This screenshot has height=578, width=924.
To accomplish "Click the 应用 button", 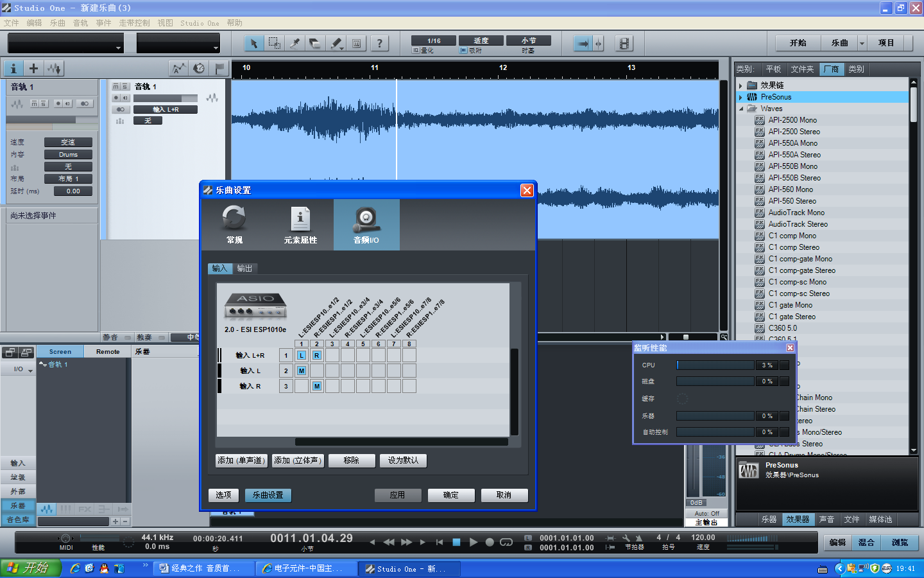I will [398, 495].
